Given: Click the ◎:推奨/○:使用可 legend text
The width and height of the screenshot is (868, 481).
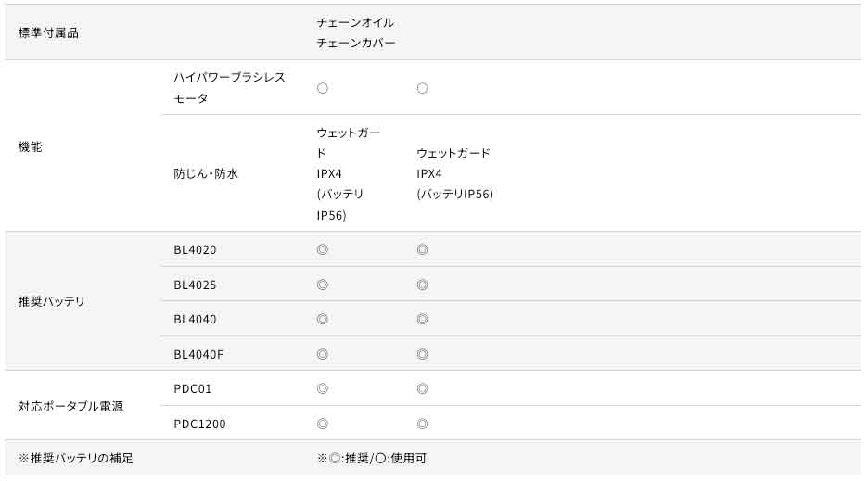Looking at the screenshot, I should click(372, 458).
